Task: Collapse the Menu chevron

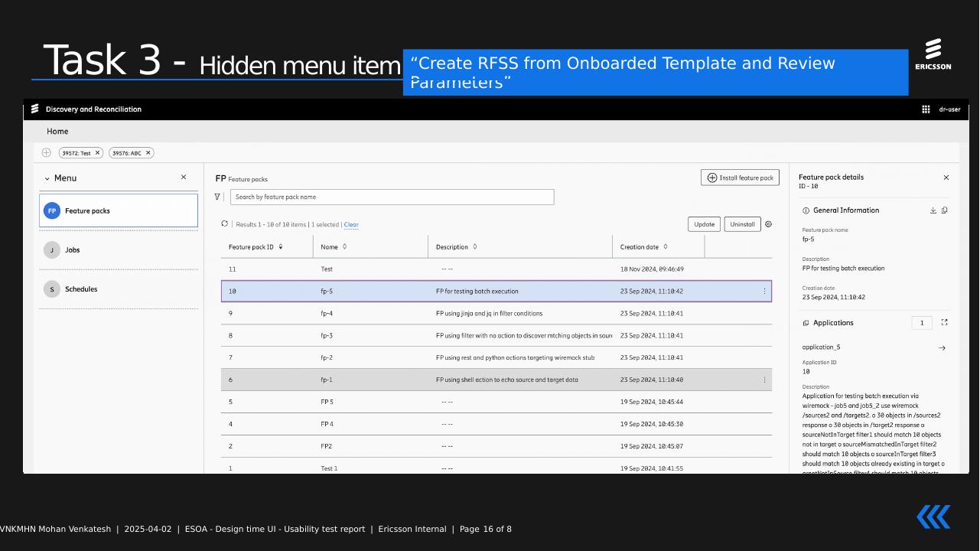Action: tap(47, 178)
